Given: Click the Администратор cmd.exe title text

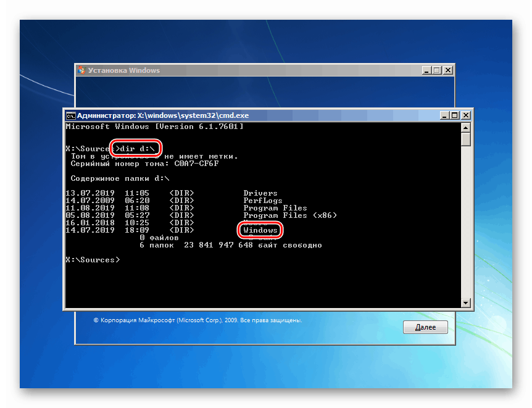Looking at the screenshot, I should 163,115.
